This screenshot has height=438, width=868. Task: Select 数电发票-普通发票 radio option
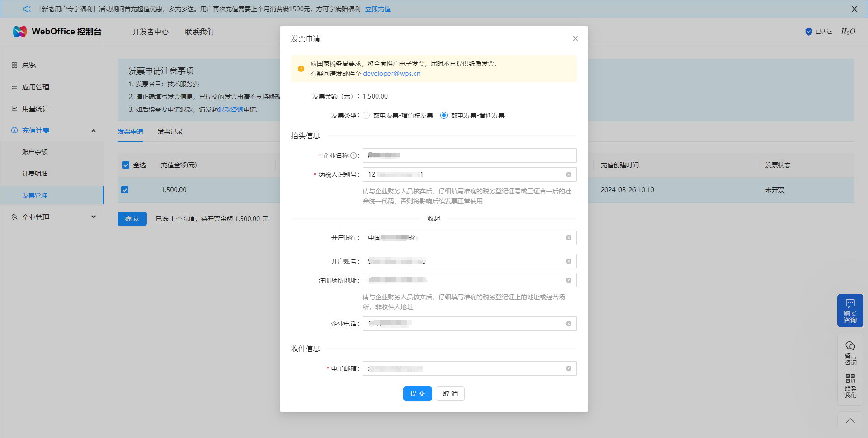(x=444, y=115)
